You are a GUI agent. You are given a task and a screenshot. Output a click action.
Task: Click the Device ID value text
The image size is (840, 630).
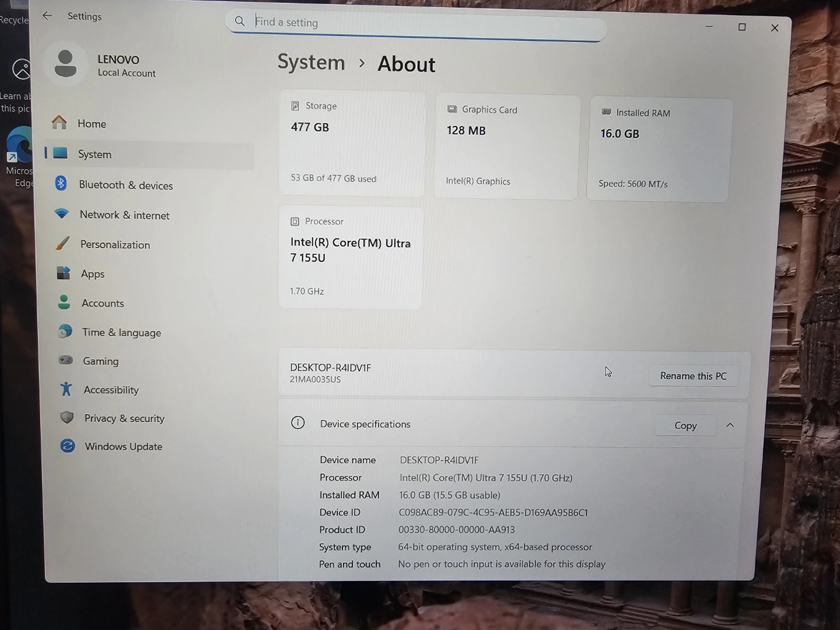(493, 512)
